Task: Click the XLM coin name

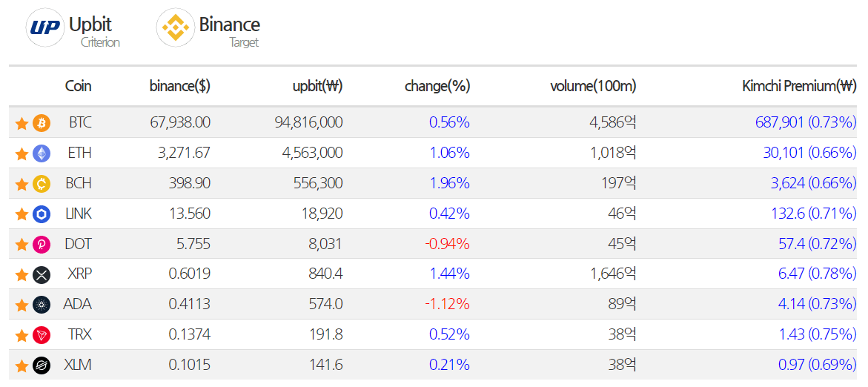Action: click(x=79, y=365)
